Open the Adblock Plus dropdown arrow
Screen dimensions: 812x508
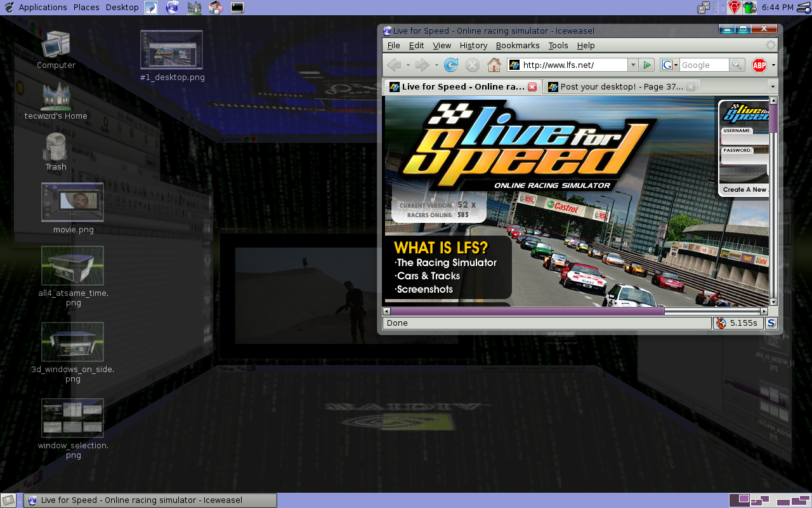point(773,65)
